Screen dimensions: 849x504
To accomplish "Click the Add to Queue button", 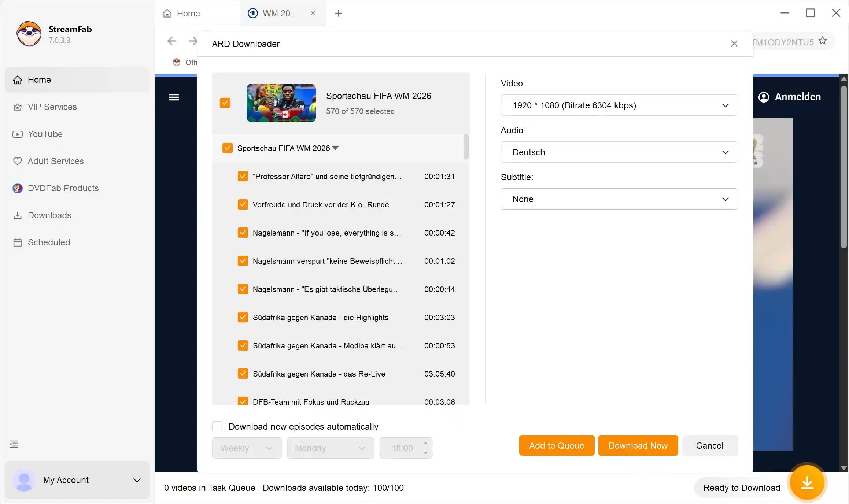I will (557, 445).
